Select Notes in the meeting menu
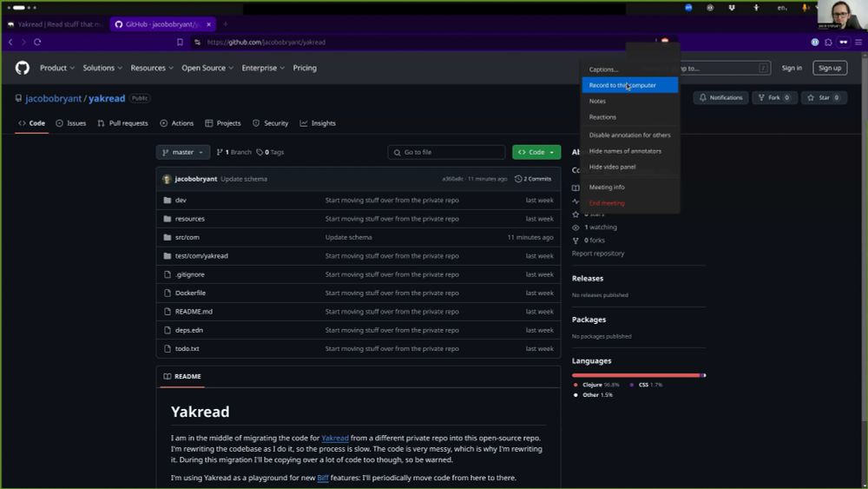Image resolution: width=868 pixels, height=489 pixels. tap(630, 102)
